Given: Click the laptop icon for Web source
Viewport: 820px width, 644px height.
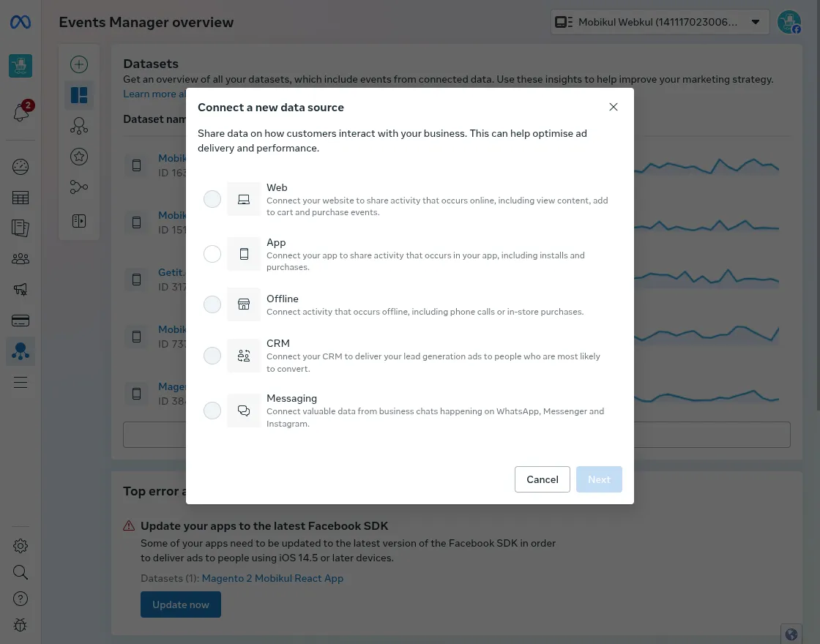Looking at the screenshot, I should click(x=244, y=199).
